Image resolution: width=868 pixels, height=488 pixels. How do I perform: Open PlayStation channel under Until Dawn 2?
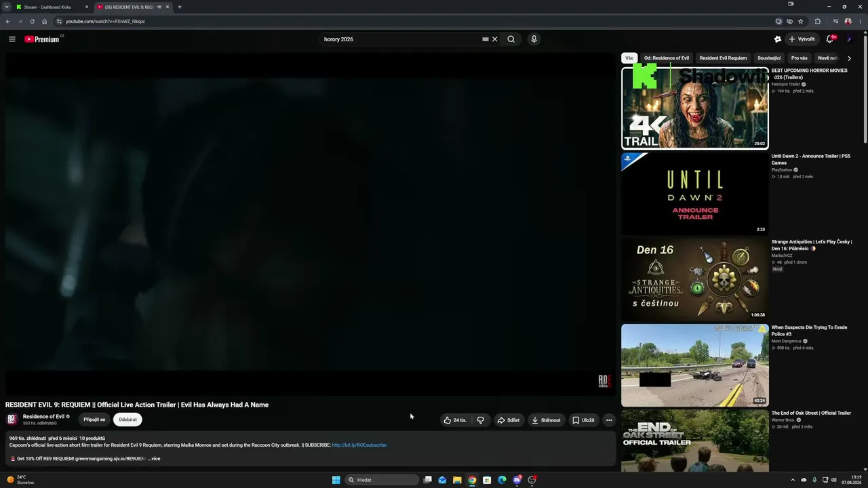coord(781,170)
